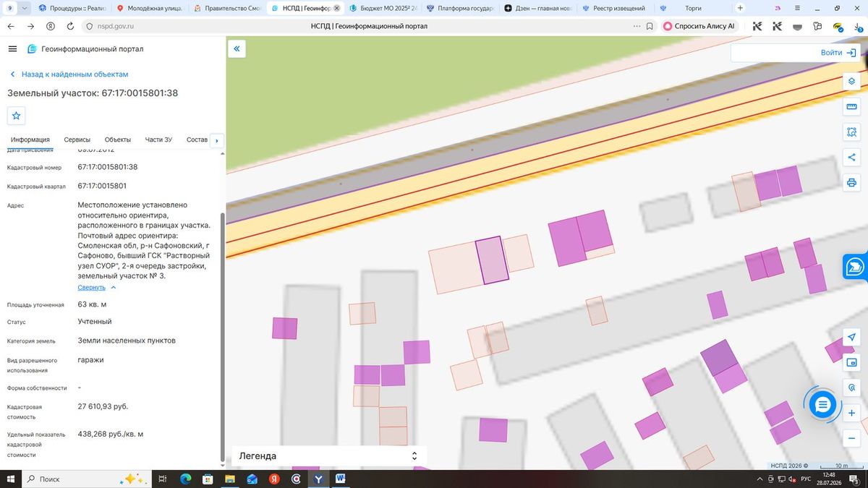Show hidden system tray icons
The image size is (868, 488).
tap(759, 479)
